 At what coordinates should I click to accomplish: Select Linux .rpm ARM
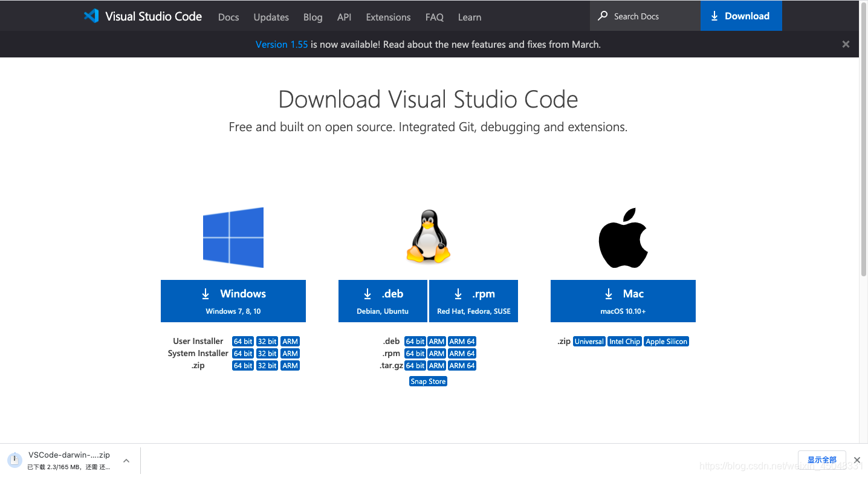(x=437, y=354)
